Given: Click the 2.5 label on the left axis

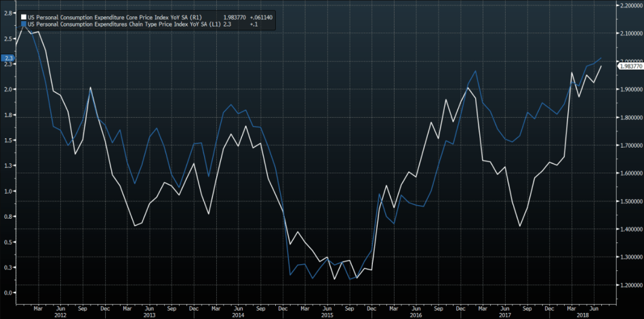Looking at the screenshot, I should (x=7, y=39).
